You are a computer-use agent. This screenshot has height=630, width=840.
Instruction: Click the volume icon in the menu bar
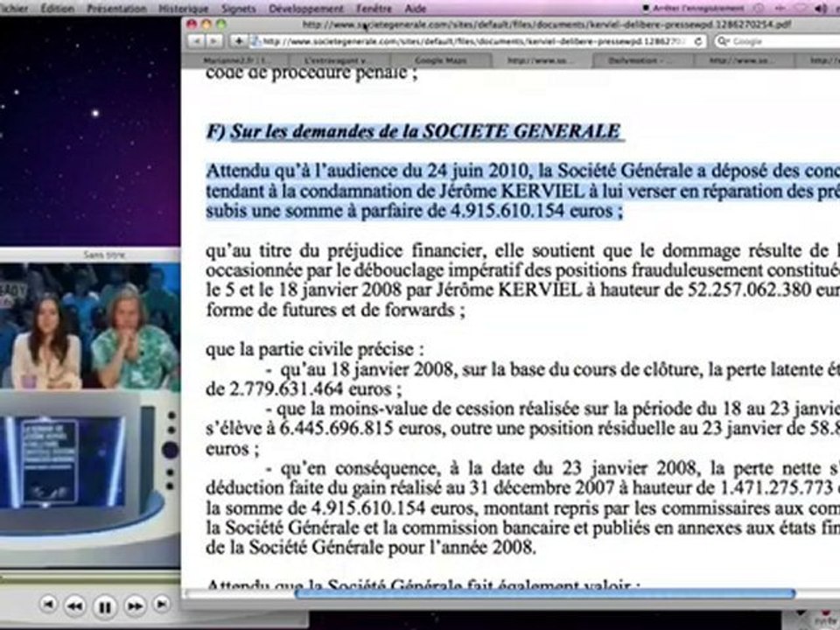click(x=820, y=8)
